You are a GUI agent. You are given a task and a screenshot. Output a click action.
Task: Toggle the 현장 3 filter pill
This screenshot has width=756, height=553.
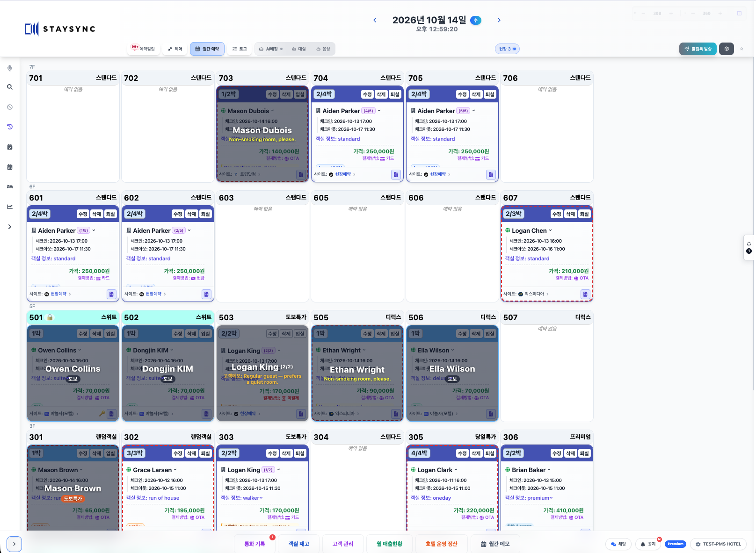(508, 49)
